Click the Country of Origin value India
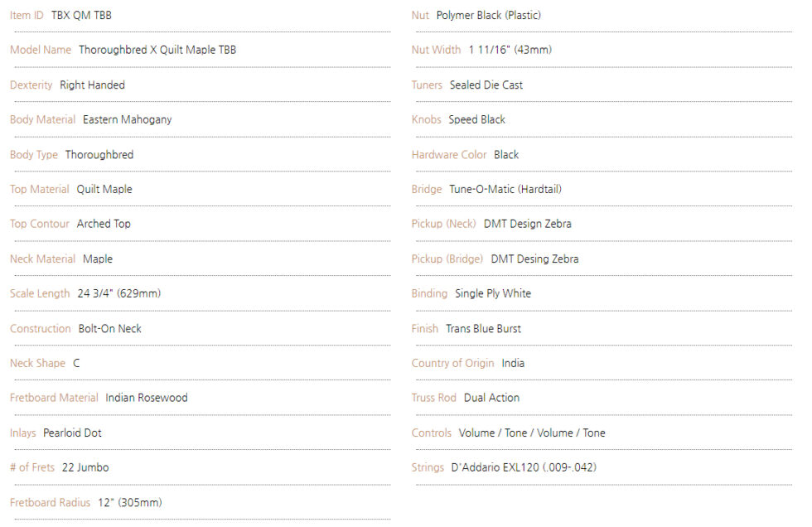 [513, 363]
